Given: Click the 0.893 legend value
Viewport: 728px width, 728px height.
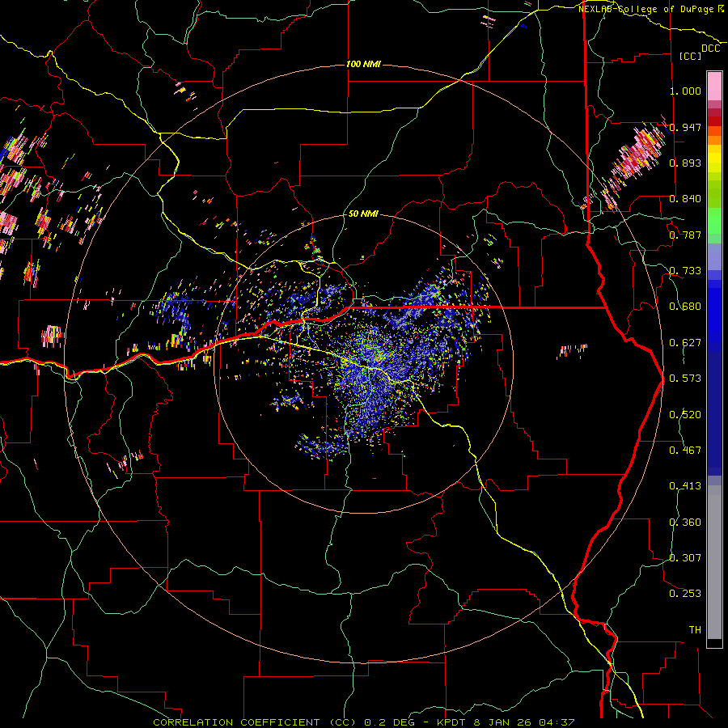Looking at the screenshot, I should click(x=685, y=163).
